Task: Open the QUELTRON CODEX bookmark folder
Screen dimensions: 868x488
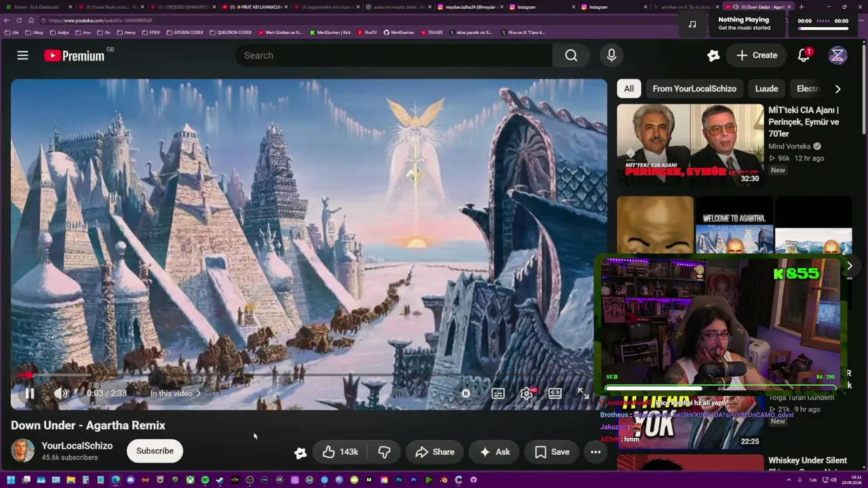Action: [231, 33]
